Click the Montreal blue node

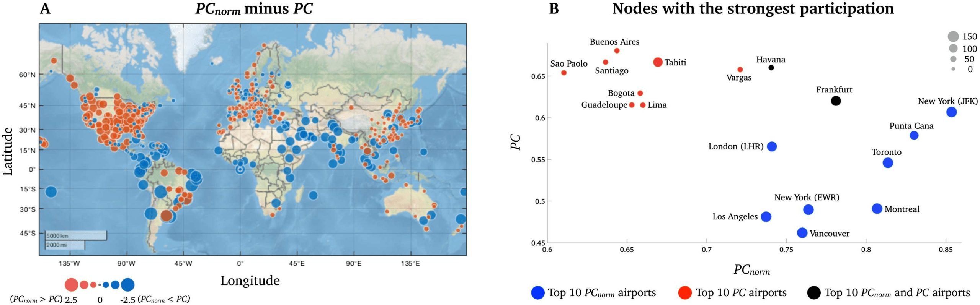[877, 208]
